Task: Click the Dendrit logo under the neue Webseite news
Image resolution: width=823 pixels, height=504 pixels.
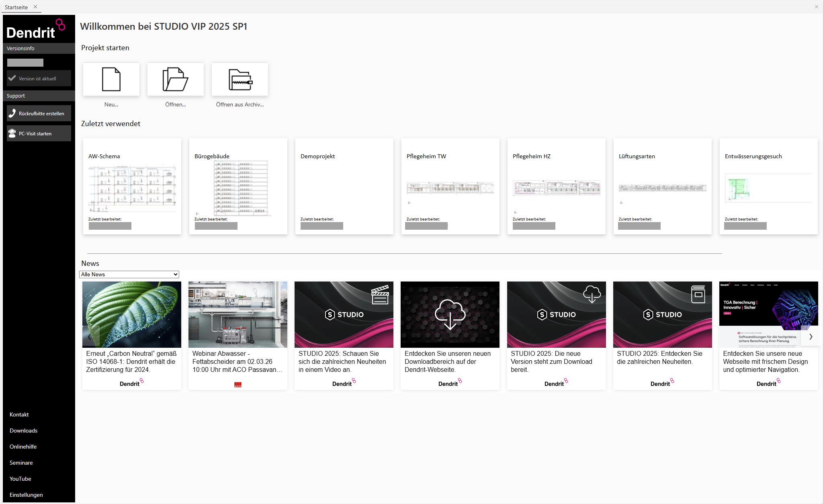Action: click(x=769, y=382)
